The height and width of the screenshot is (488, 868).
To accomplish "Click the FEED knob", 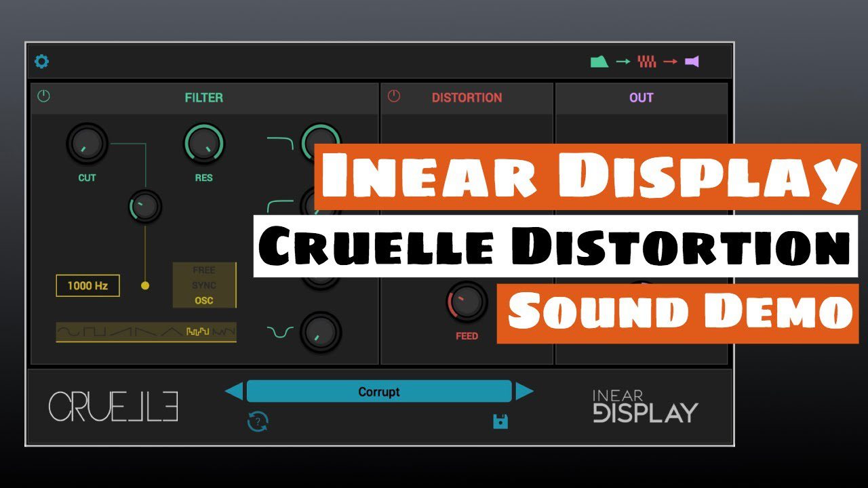I will pos(467,302).
